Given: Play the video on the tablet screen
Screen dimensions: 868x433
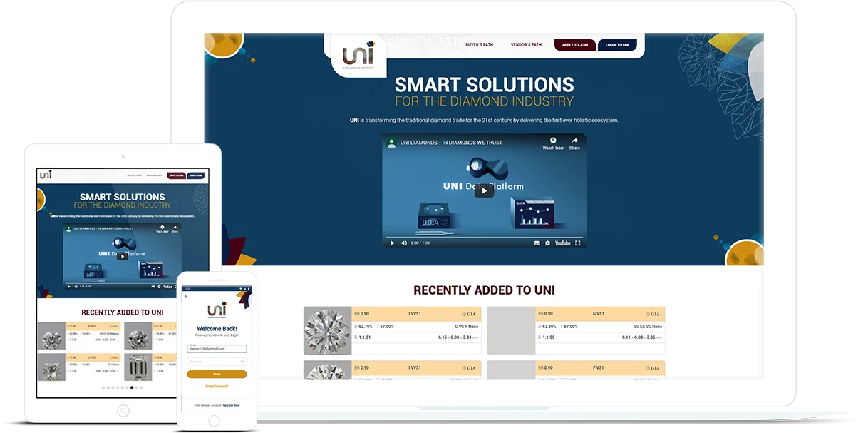Looking at the screenshot, I should tap(123, 256).
